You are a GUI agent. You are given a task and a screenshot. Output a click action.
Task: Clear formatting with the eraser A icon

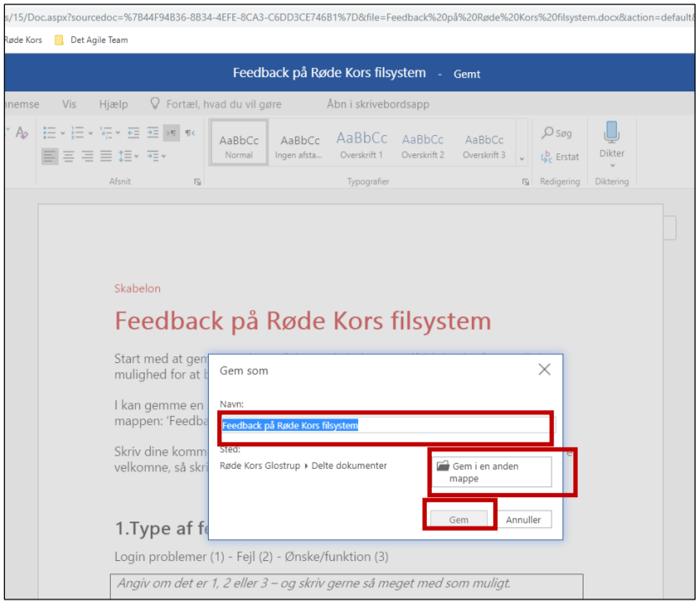coord(22,132)
